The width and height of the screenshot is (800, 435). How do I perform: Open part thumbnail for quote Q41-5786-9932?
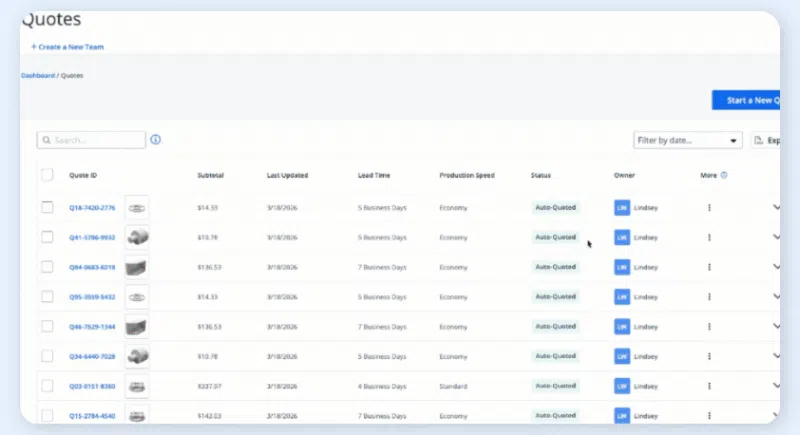pyautogui.click(x=137, y=237)
